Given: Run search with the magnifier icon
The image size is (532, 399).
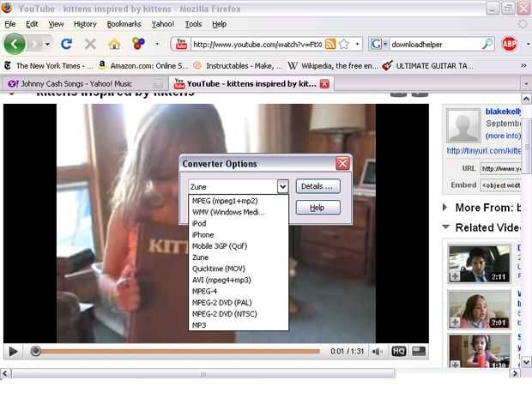Looking at the screenshot, I should coord(487,44).
